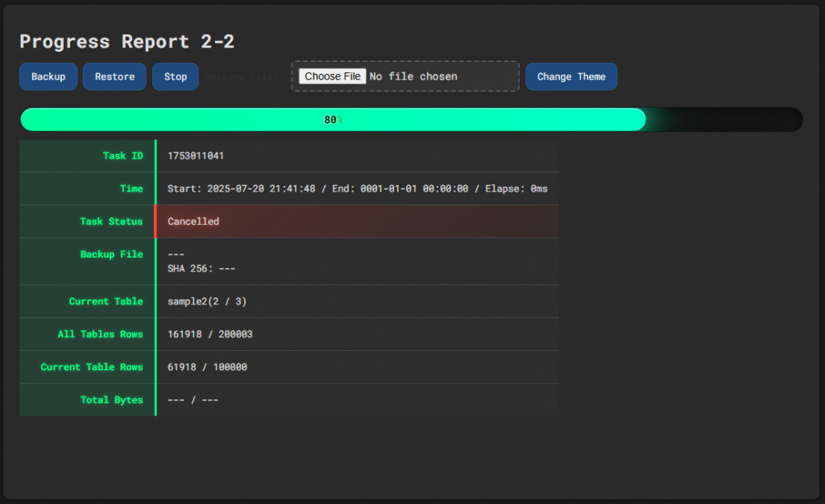Click the Time row start/end text
The width and height of the screenshot is (825, 504).
357,188
